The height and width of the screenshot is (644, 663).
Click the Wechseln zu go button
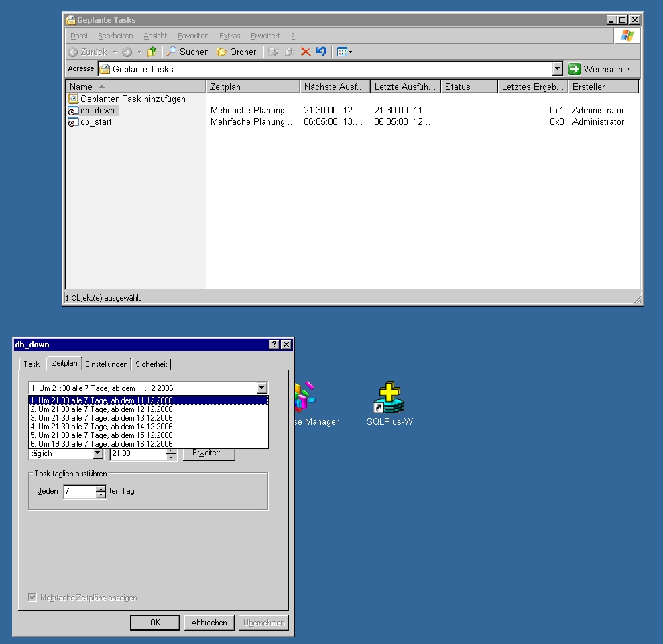602,69
